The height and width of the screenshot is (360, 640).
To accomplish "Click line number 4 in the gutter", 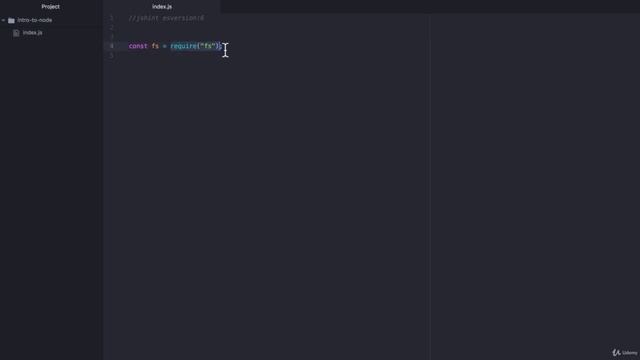I will pos(112,46).
